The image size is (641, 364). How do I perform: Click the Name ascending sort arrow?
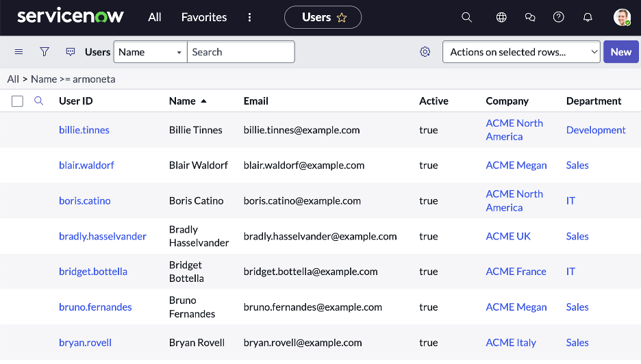[x=203, y=101]
